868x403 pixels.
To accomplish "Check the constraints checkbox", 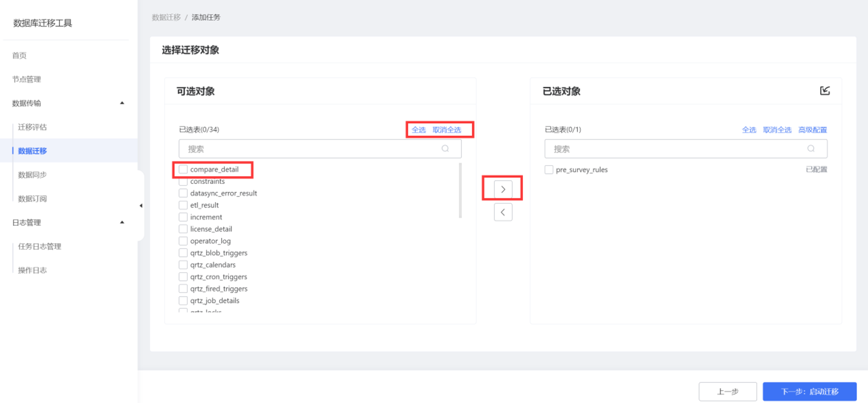I will pyautogui.click(x=183, y=181).
